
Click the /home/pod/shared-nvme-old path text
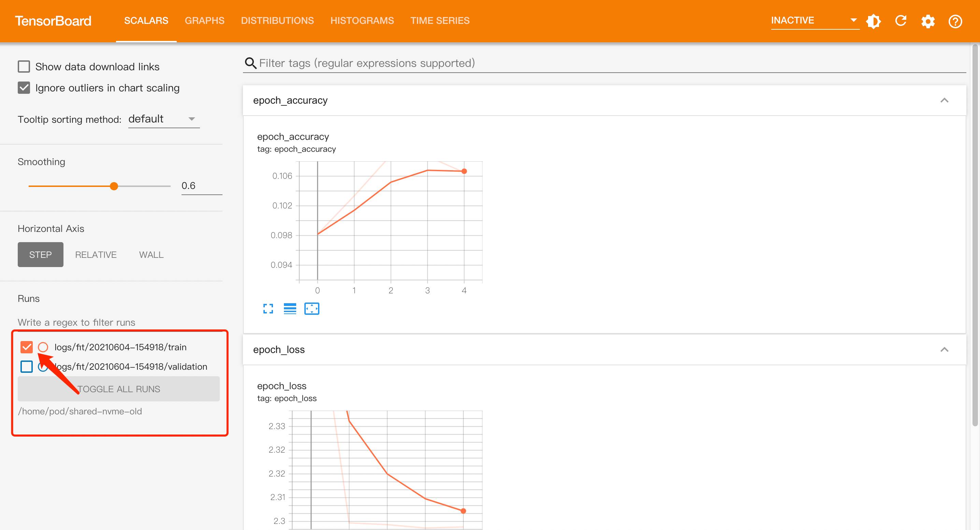coord(80,411)
